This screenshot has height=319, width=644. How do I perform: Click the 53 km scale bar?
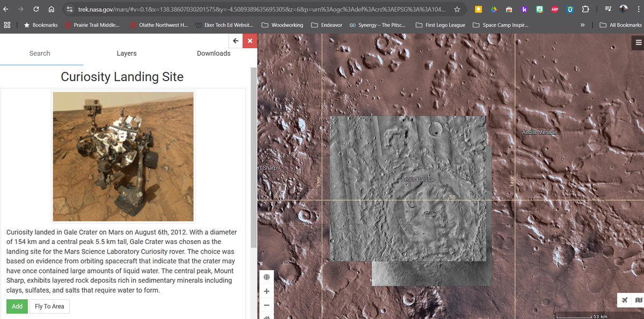click(x=582, y=315)
